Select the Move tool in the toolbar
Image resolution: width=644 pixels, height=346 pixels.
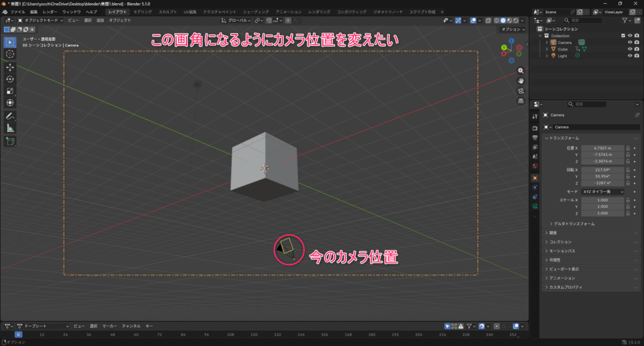(x=10, y=67)
